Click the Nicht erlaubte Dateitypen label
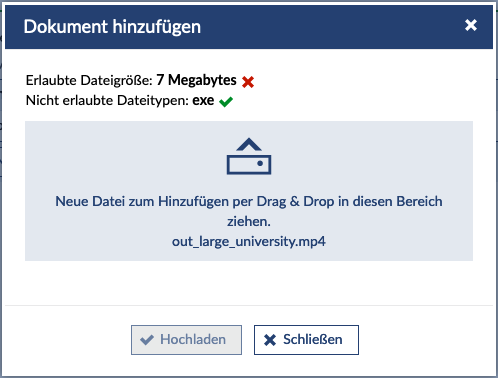The height and width of the screenshot is (378, 498). coord(107,100)
